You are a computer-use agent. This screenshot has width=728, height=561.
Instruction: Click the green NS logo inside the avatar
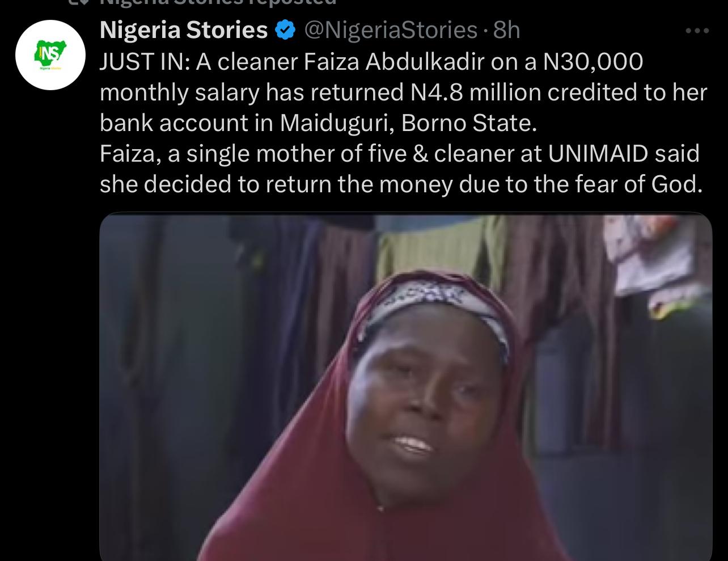point(50,54)
